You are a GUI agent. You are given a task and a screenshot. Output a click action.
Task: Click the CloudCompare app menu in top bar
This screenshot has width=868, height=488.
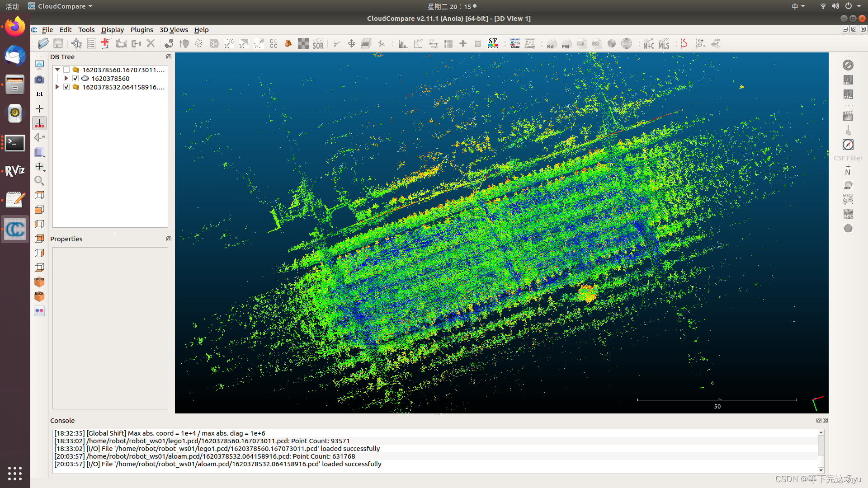(61, 6)
